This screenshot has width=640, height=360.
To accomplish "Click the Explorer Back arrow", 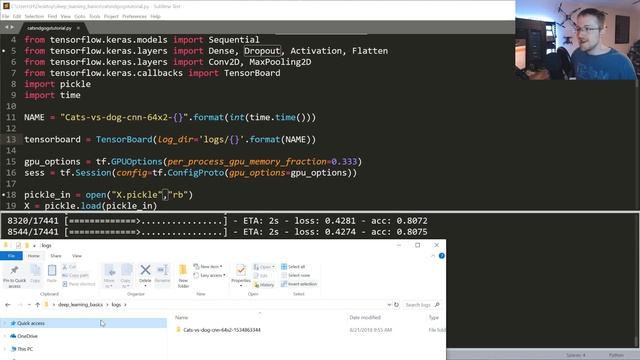I will click(8, 305).
